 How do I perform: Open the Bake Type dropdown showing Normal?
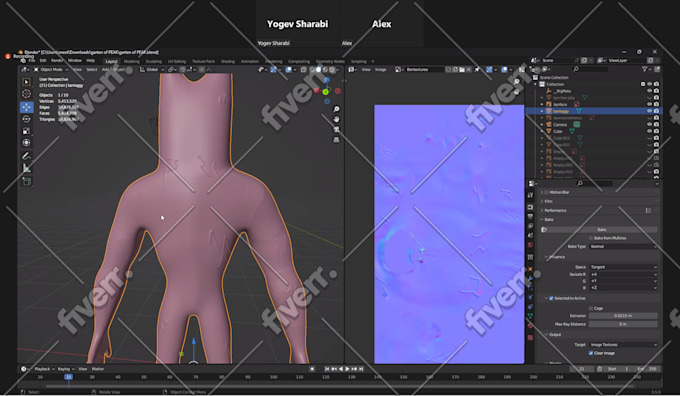click(x=623, y=246)
